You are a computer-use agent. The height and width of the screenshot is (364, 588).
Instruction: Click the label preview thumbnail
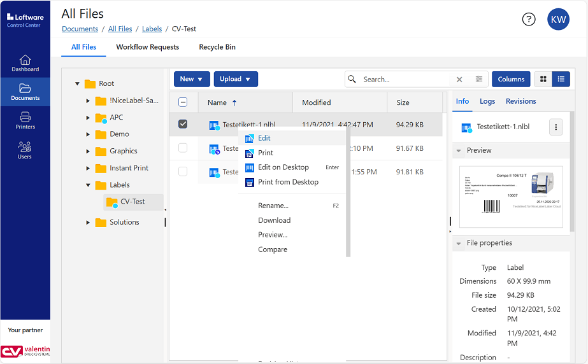511,197
